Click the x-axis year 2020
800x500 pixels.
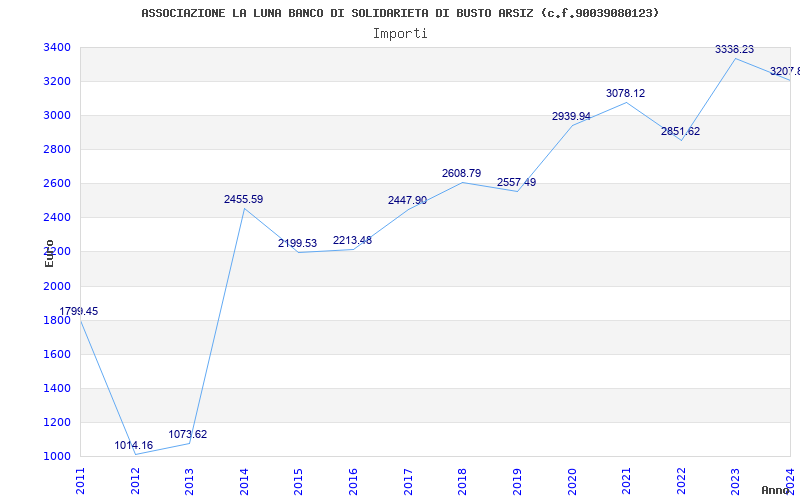[571, 481]
